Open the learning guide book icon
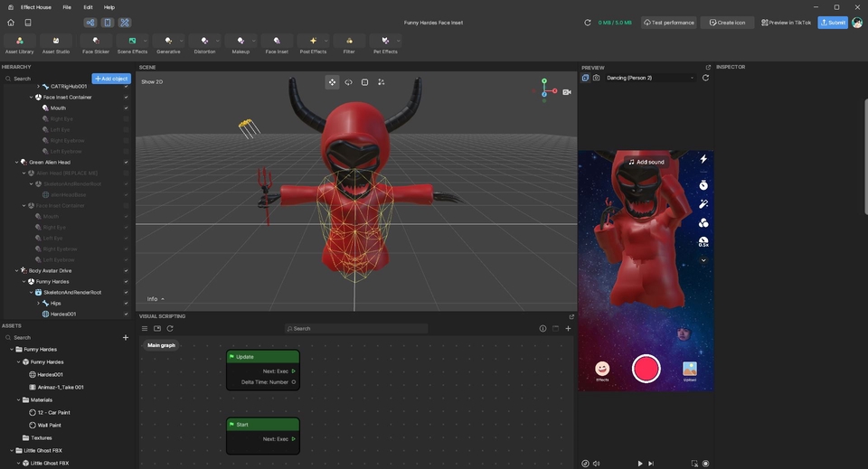Screen dimensions: 868x469 [x=28, y=23]
